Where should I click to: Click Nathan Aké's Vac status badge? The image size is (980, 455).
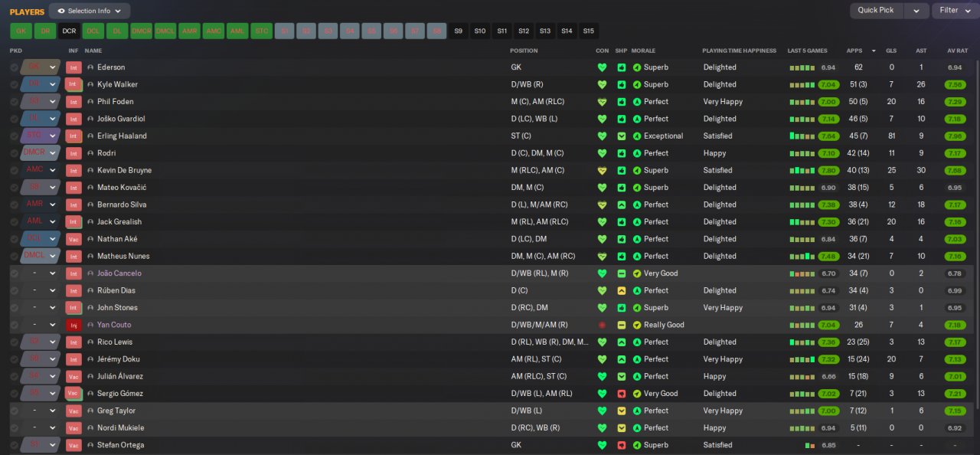tap(73, 239)
